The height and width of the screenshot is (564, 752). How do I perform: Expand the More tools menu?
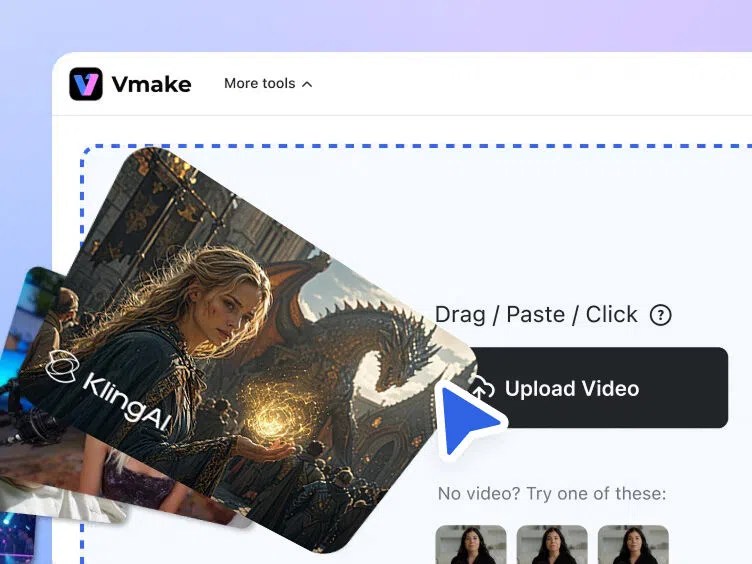coord(268,83)
